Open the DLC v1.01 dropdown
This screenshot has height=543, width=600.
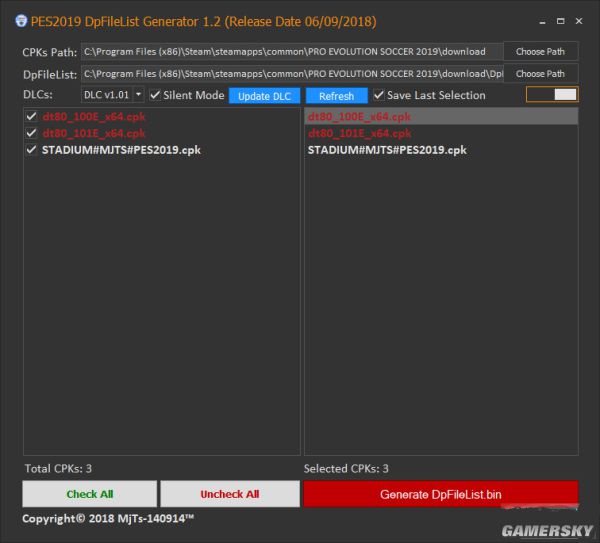pyautogui.click(x=138, y=95)
